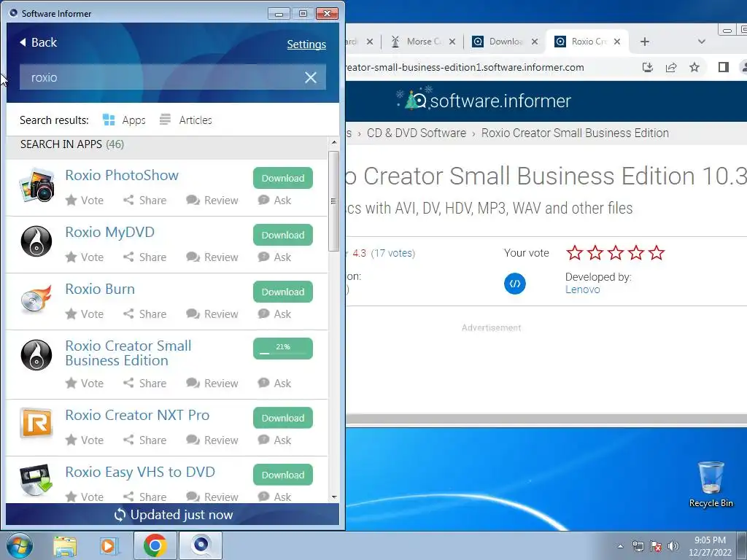Click the Chrome address bar URL

point(465,67)
